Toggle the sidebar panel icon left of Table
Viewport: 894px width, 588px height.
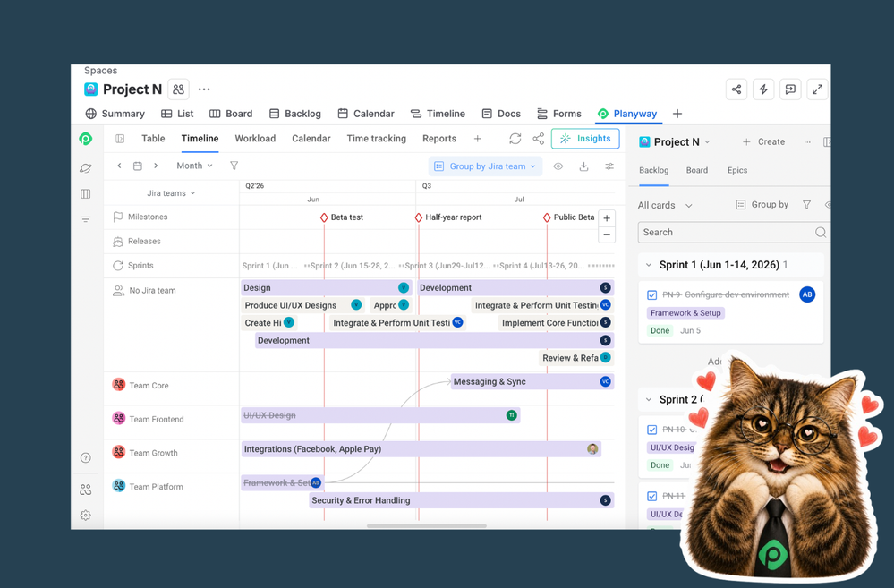click(120, 139)
